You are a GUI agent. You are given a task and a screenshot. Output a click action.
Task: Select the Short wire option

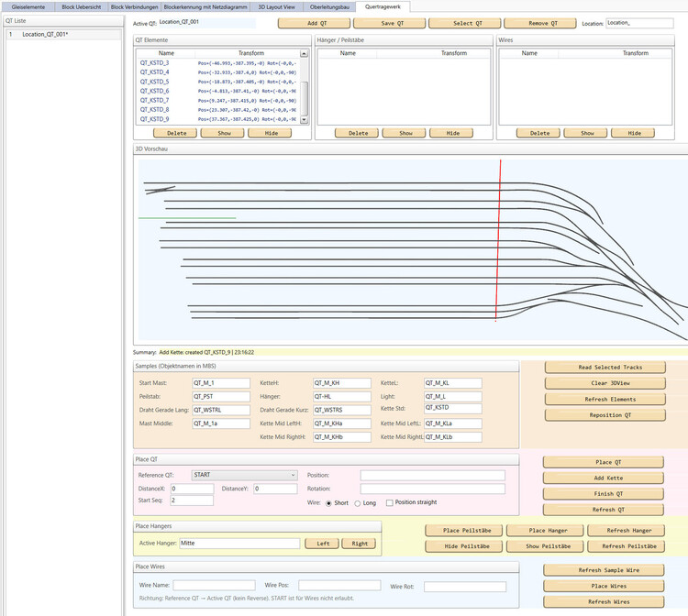pos(329,502)
